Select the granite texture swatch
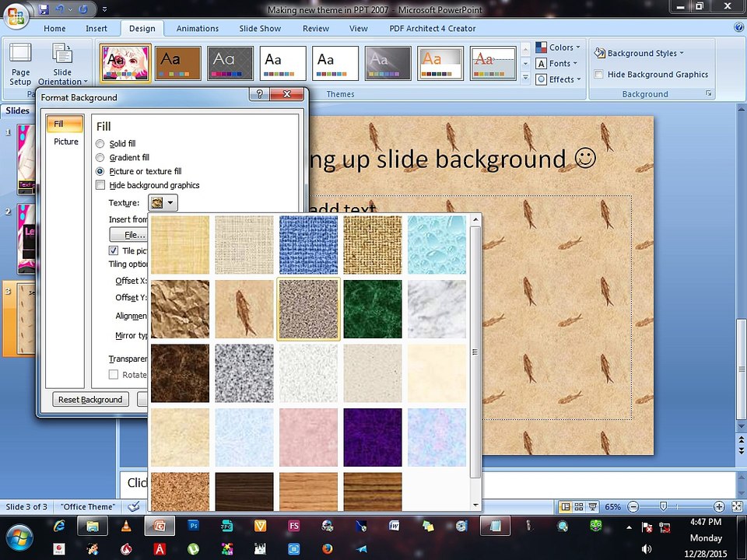Screen dimensions: 747x560 [244, 373]
